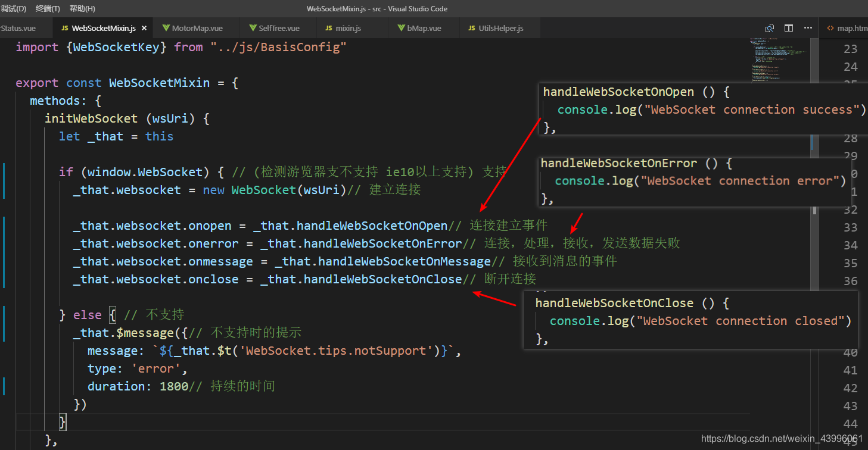The width and height of the screenshot is (868, 450).
Task: Click the else keyword with 不支持 comment
Action: click(122, 315)
